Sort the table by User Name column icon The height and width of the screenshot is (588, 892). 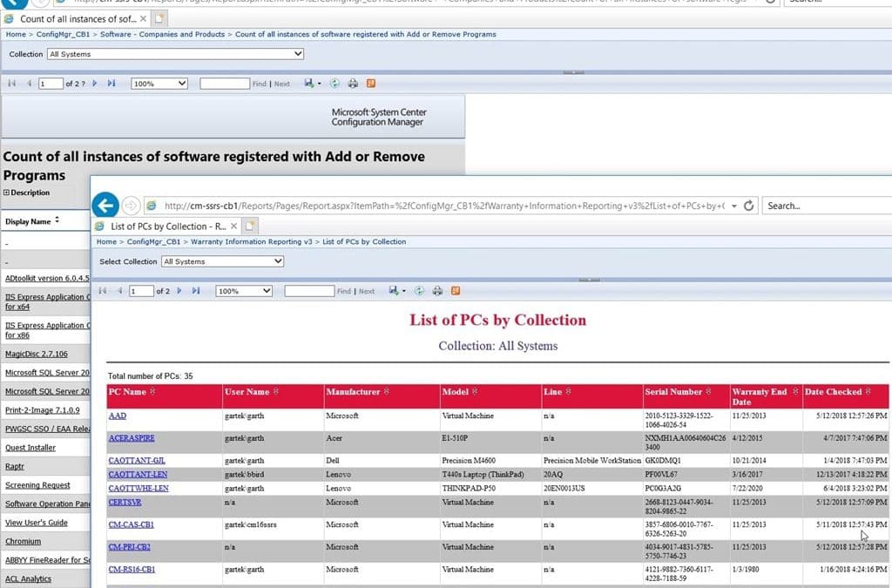point(276,392)
